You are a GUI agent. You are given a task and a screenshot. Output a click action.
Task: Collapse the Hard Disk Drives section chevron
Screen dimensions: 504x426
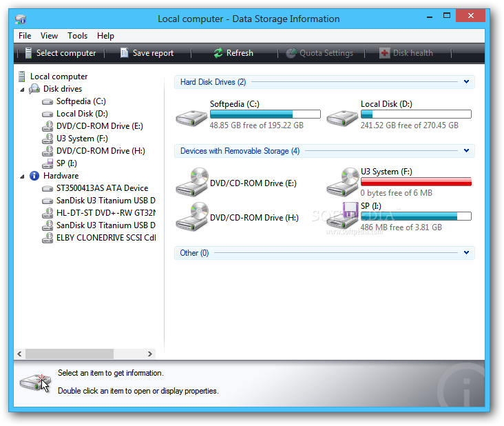(x=466, y=82)
